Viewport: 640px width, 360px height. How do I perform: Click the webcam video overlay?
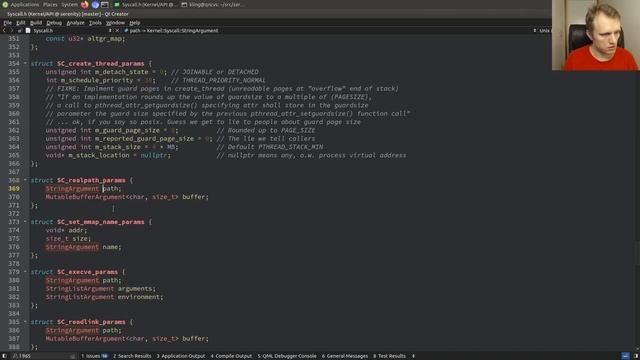click(x=596, y=35)
